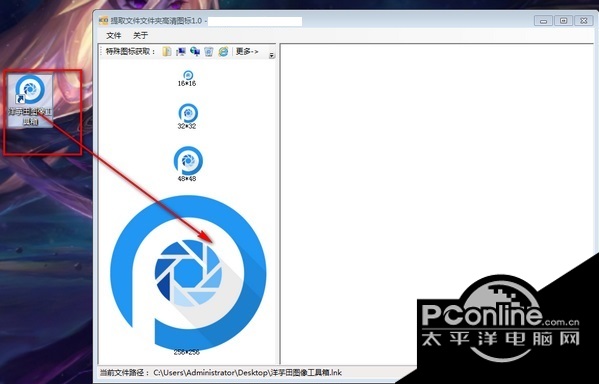The height and width of the screenshot is (384, 599).
Task: Click the desktop shortcut 洋芋田图像工具箱
Action: click(x=31, y=101)
